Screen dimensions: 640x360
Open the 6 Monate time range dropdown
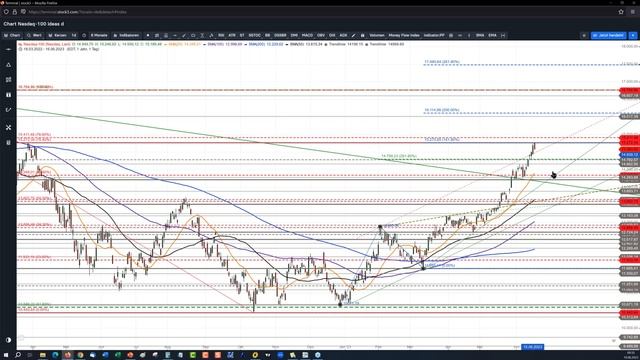(x=99, y=36)
